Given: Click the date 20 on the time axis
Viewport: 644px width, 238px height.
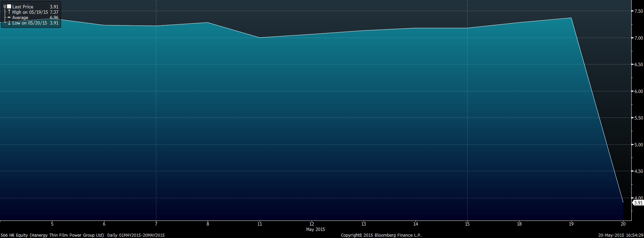Looking at the screenshot, I should (623, 224).
